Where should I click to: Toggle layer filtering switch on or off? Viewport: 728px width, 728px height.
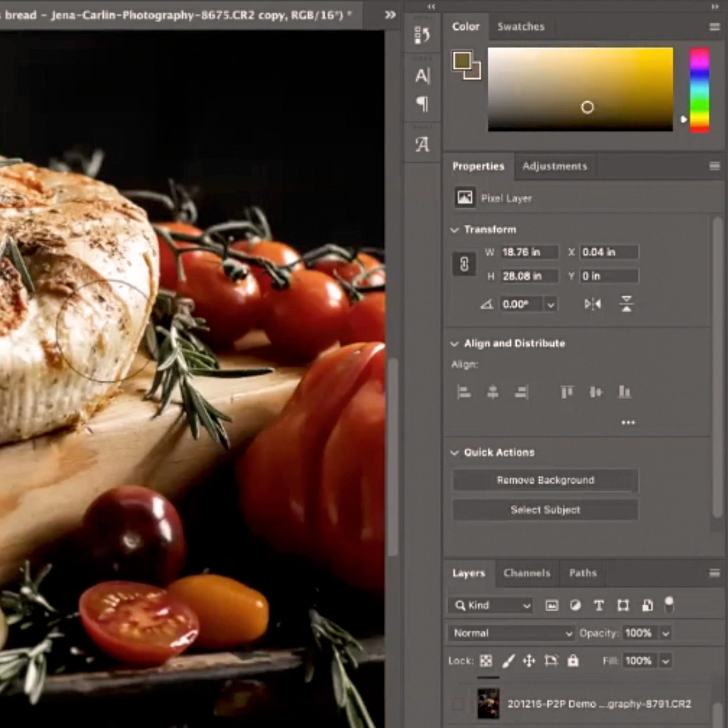tap(669, 605)
